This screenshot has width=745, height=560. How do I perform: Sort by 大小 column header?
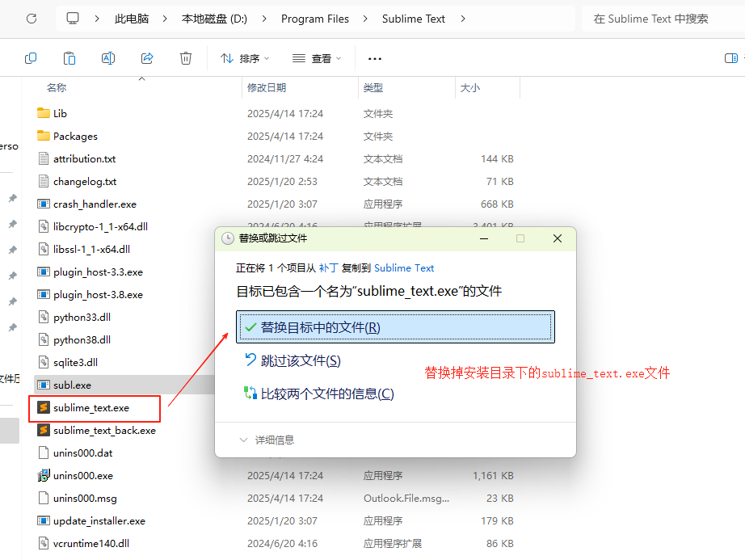click(470, 88)
